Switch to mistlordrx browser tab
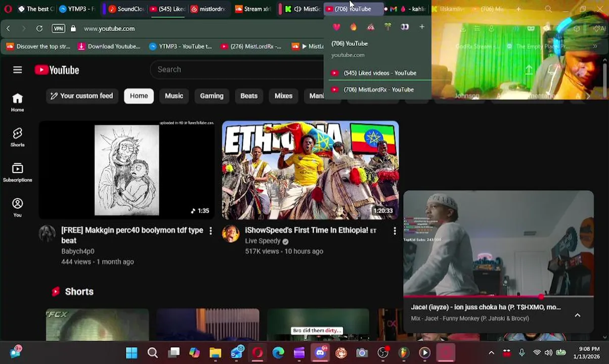The height and width of the screenshot is (364, 609). click(x=208, y=9)
